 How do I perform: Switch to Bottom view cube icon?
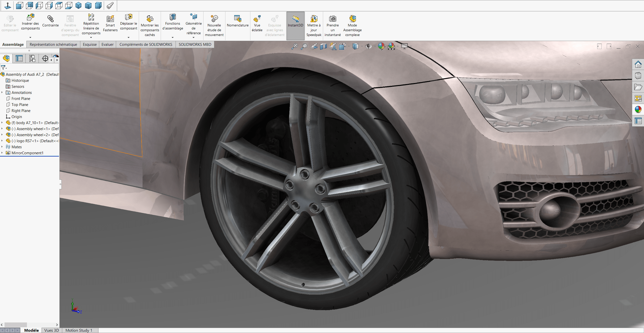click(x=69, y=5)
